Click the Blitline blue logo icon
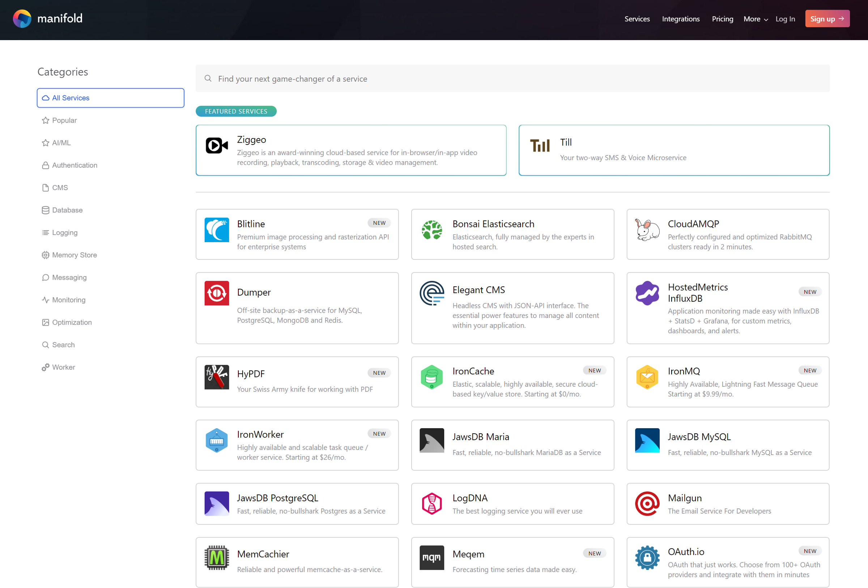The width and height of the screenshot is (868, 588). 217,229
